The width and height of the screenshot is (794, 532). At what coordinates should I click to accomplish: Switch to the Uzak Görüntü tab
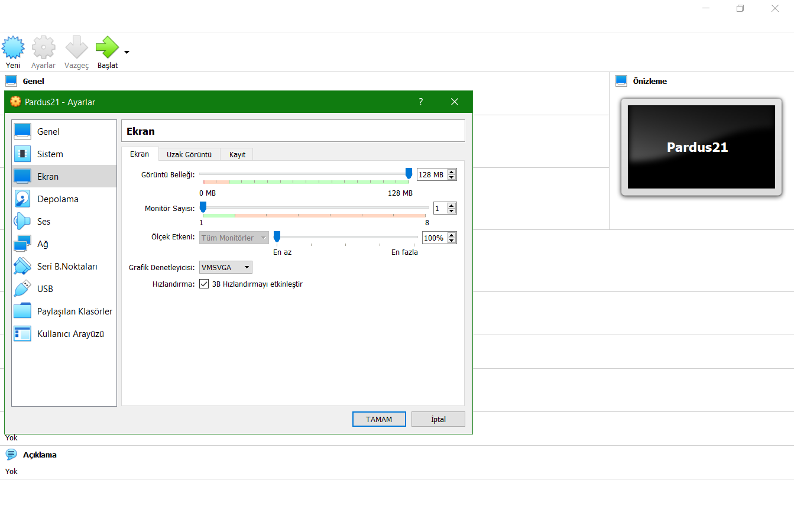189,154
